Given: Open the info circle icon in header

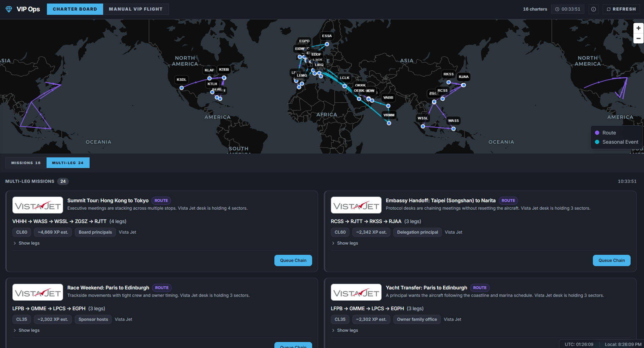Looking at the screenshot, I should 594,9.
